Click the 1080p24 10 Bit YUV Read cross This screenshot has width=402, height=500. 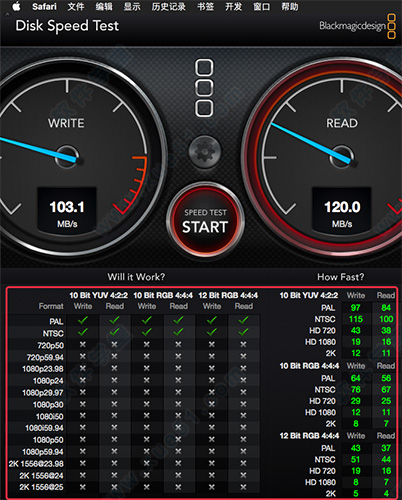(114, 380)
